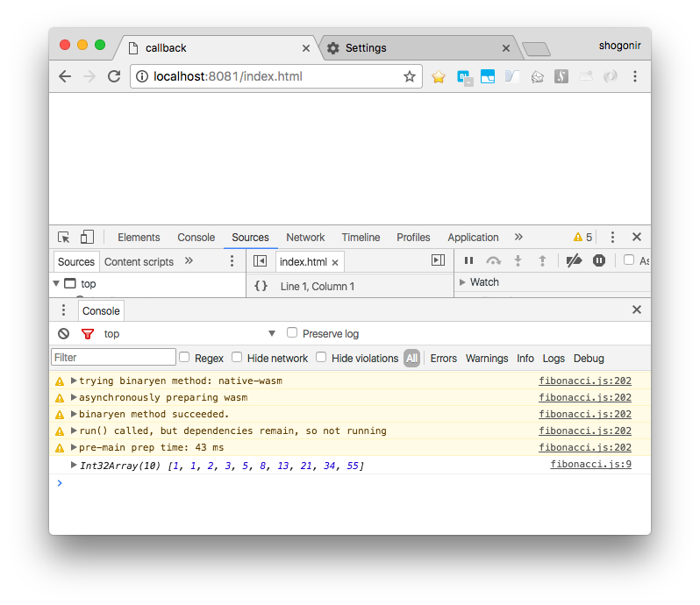Screen dimensions: 700x605
Task: Open the console drawer three-dot menu
Action: (x=63, y=310)
